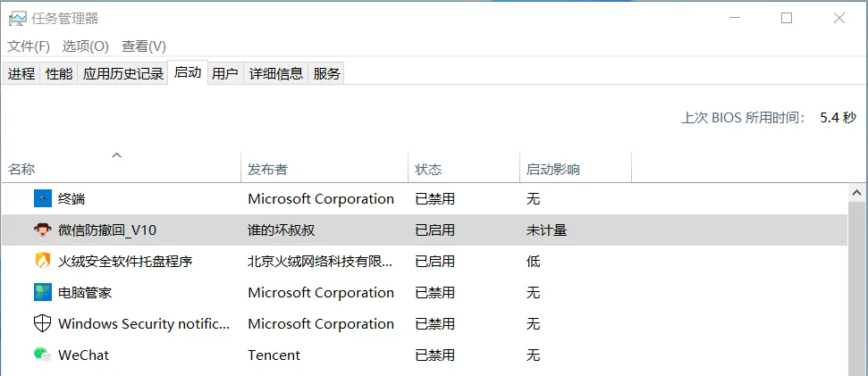Open the 查看(V) menu

[144, 46]
